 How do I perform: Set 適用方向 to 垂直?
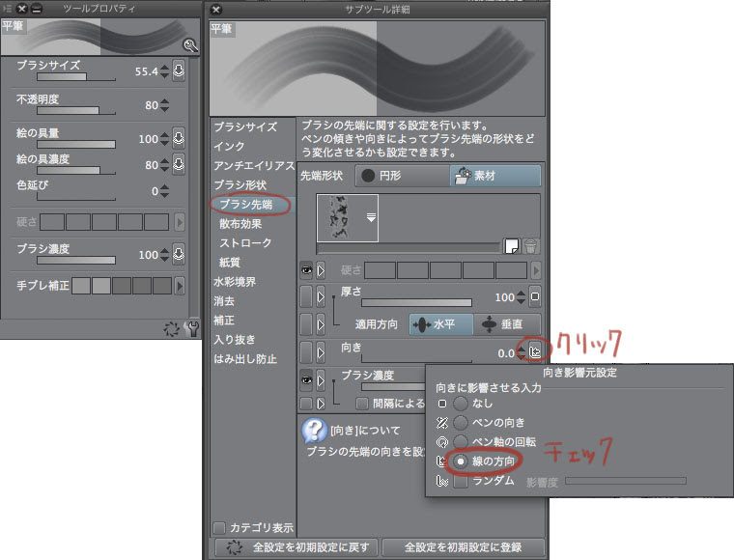pyautogui.click(x=507, y=324)
